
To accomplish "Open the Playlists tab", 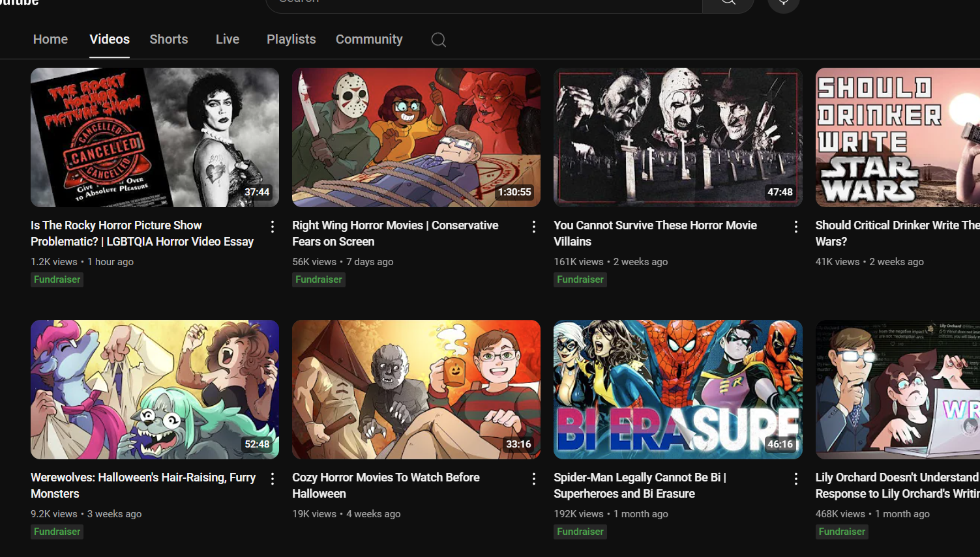I will pos(291,39).
